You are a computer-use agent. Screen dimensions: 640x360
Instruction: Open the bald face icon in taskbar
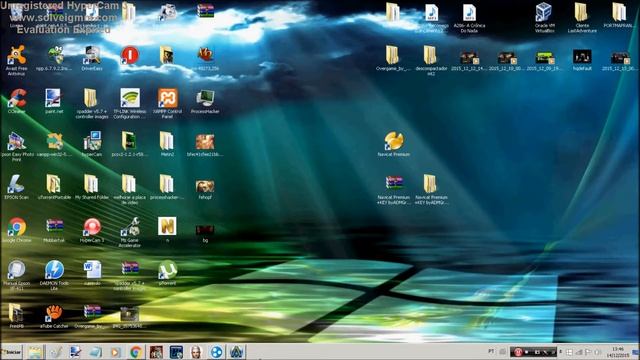[x=196, y=352]
